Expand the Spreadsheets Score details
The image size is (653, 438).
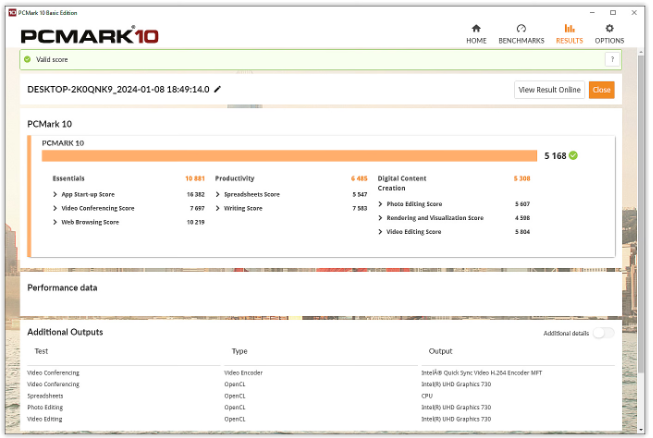pos(217,194)
